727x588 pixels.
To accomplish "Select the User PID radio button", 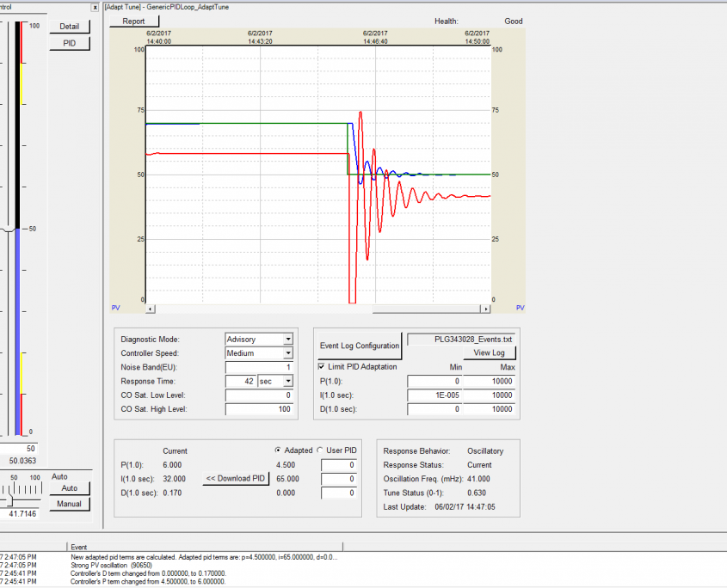I will pyautogui.click(x=319, y=450).
